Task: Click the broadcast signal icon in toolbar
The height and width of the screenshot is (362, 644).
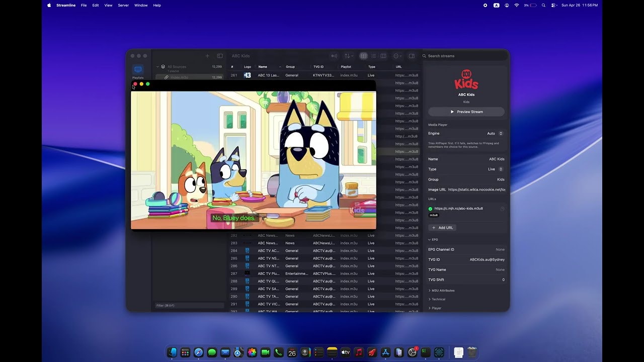Action: tap(334, 56)
